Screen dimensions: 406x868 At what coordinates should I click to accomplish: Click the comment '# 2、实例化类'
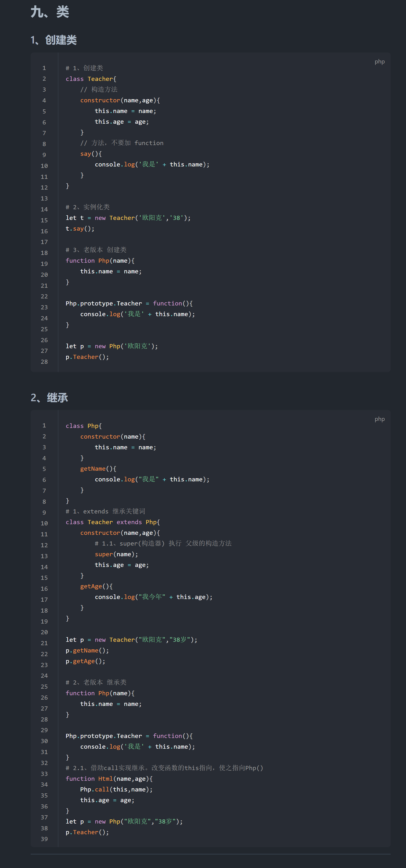tap(88, 207)
